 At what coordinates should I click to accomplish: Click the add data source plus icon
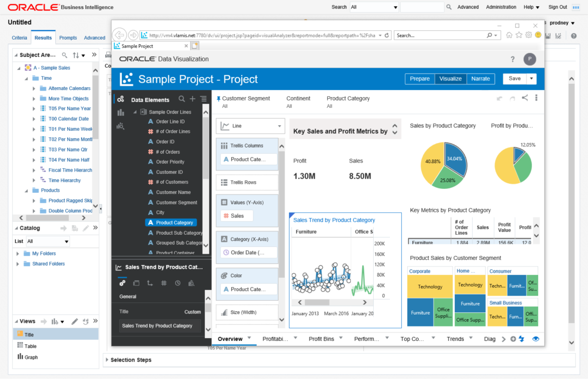point(192,99)
